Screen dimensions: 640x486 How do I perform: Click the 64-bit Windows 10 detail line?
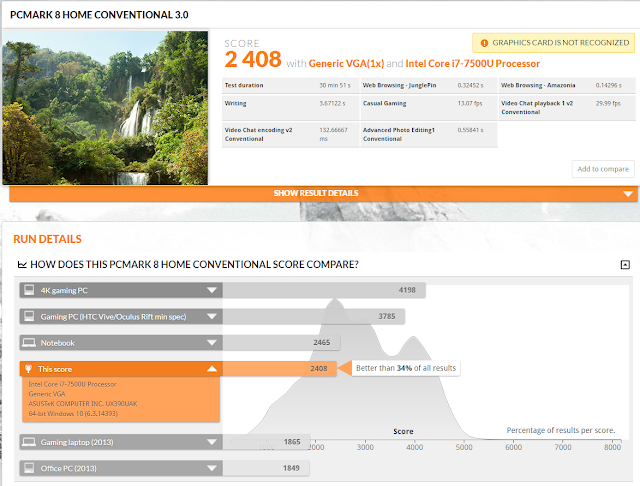click(x=73, y=413)
